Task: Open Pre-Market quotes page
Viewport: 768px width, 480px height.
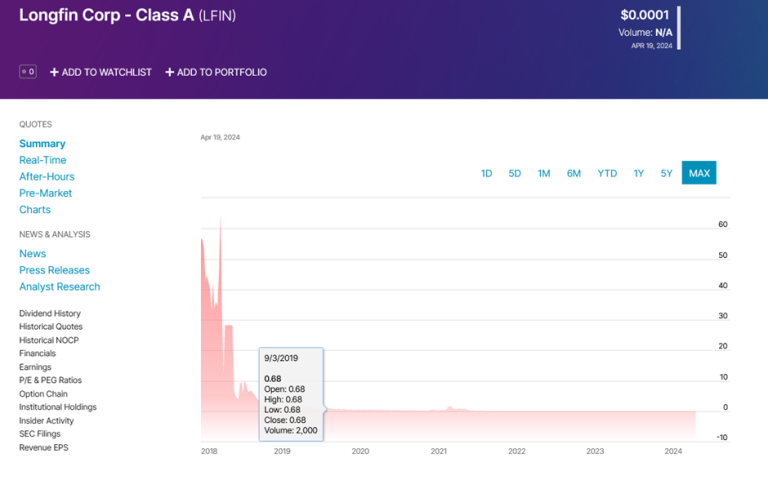Action: pos(46,193)
